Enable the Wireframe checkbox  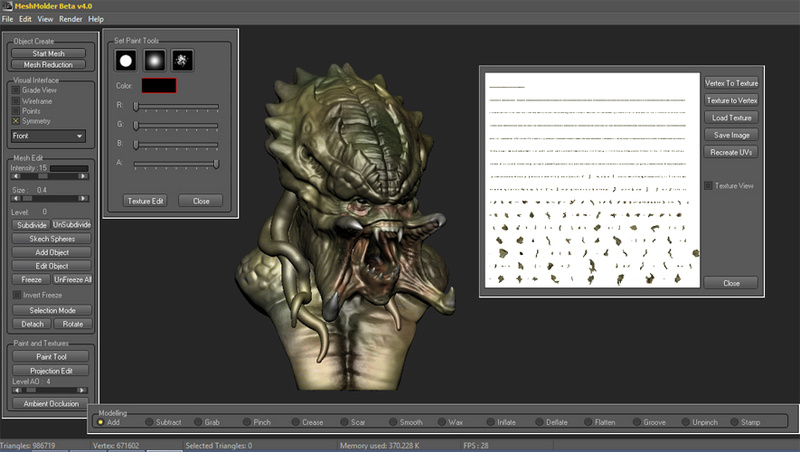point(16,101)
